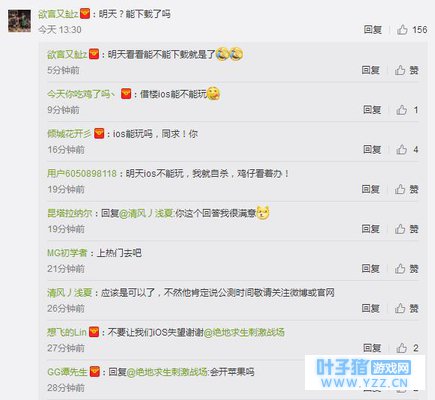435x400 pixels.
Task: Click red badge beside GG源先生 username
Action: (95, 372)
